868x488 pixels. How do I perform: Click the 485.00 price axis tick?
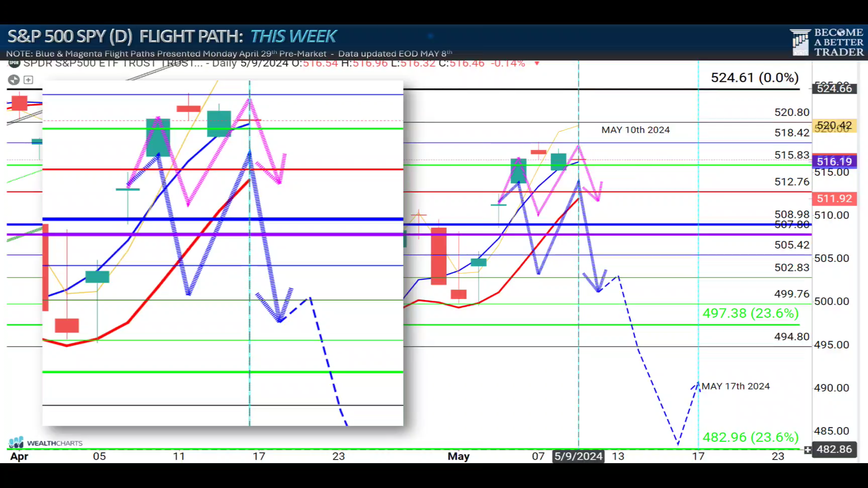pos(831,431)
